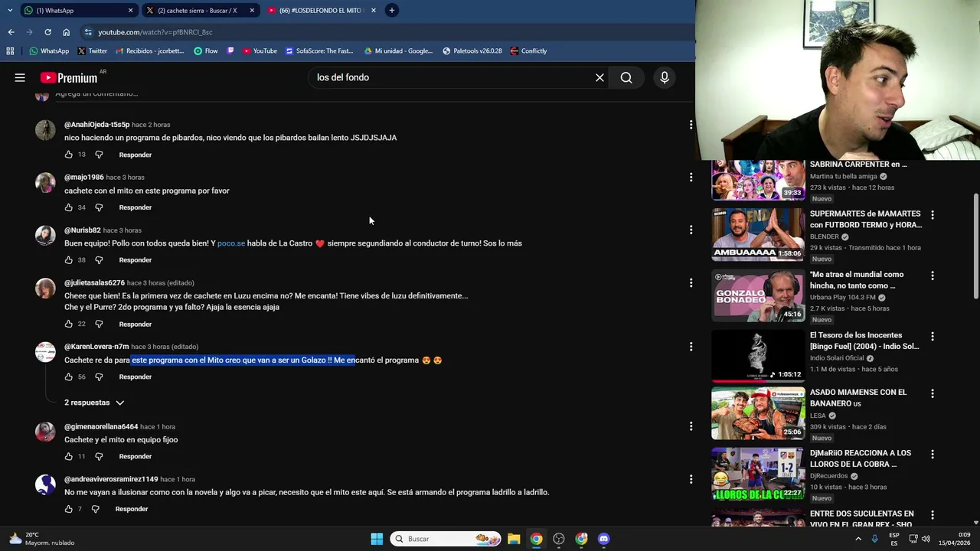Open ASADO MIAMENSE CON EL BANANERO thumbnail
Image resolution: width=980 pixels, height=551 pixels.
click(758, 413)
